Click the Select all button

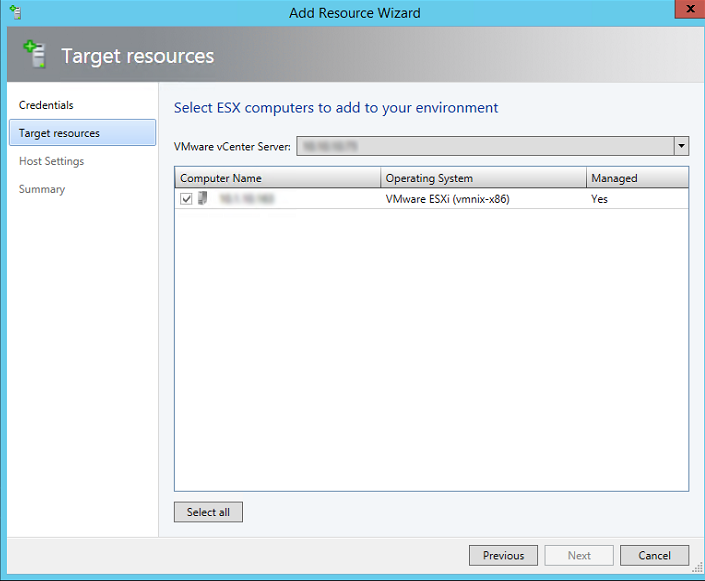(x=208, y=512)
